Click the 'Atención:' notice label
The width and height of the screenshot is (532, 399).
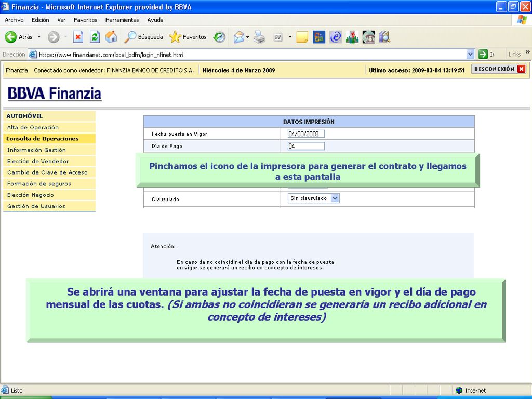pyautogui.click(x=163, y=246)
